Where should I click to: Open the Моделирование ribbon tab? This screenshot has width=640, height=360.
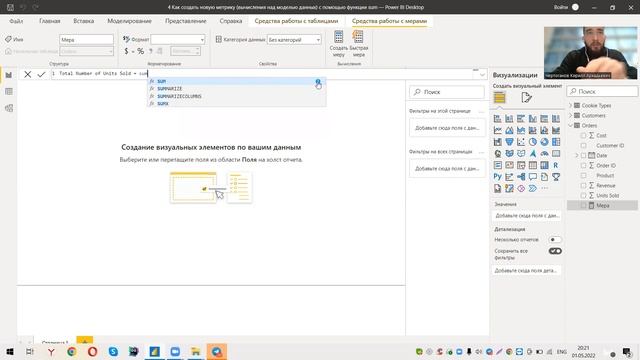tap(129, 21)
